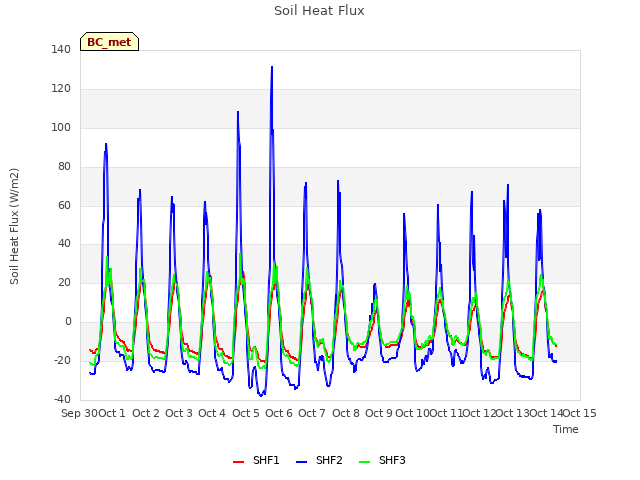
Task: Click the 40 y-axis tick label
Action: (x=64, y=244)
